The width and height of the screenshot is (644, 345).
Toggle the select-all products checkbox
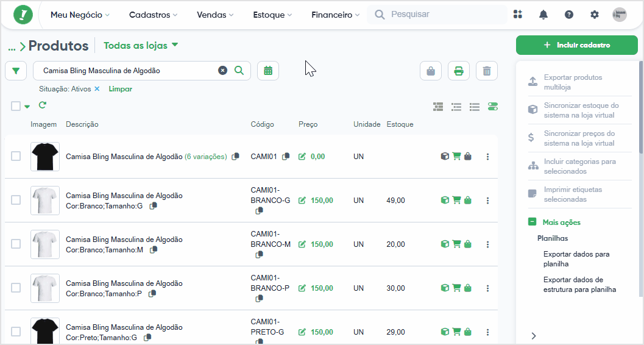16,106
